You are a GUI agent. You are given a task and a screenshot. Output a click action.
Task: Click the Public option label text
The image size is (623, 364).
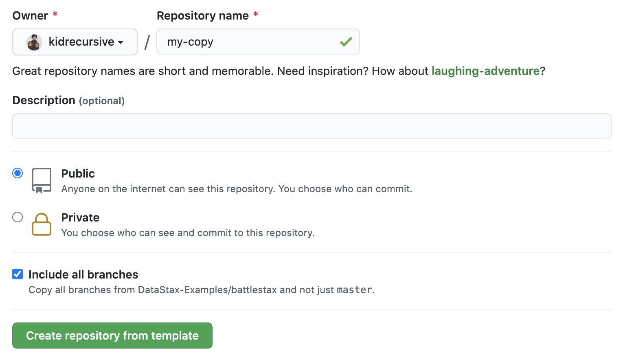[78, 173]
